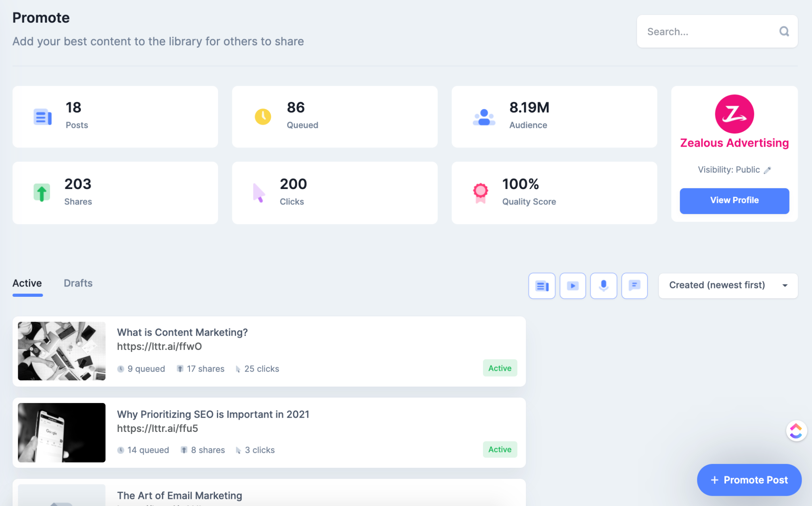The height and width of the screenshot is (506, 812).
Task: Click the queued clock icon for Content Marketing post
Action: click(121, 369)
